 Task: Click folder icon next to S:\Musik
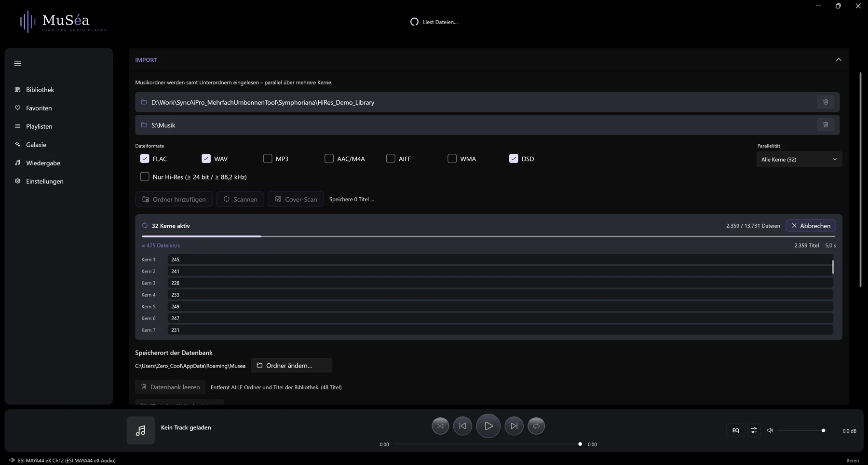[144, 125]
